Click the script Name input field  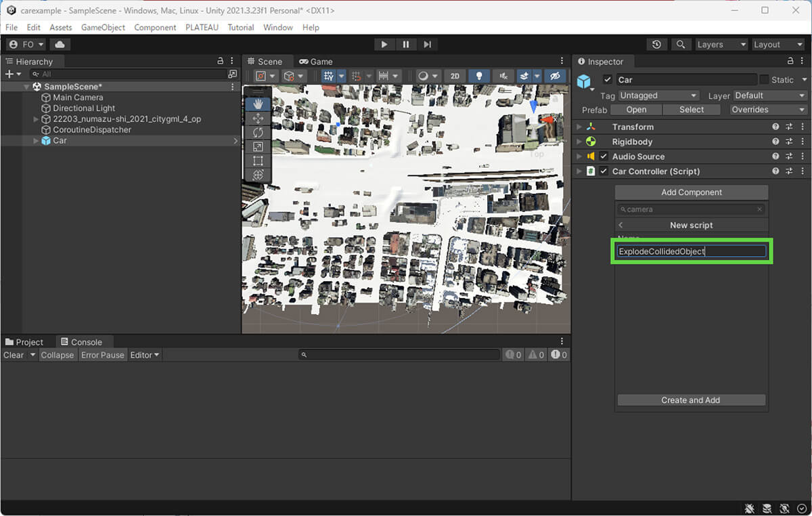coord(691,251)
